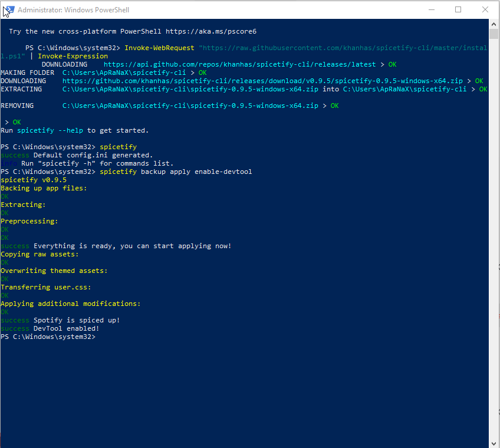Viewport: 500px width, 448px height.
Task: Minimize the PowerShell window
Action: click(x=432, y=10)
